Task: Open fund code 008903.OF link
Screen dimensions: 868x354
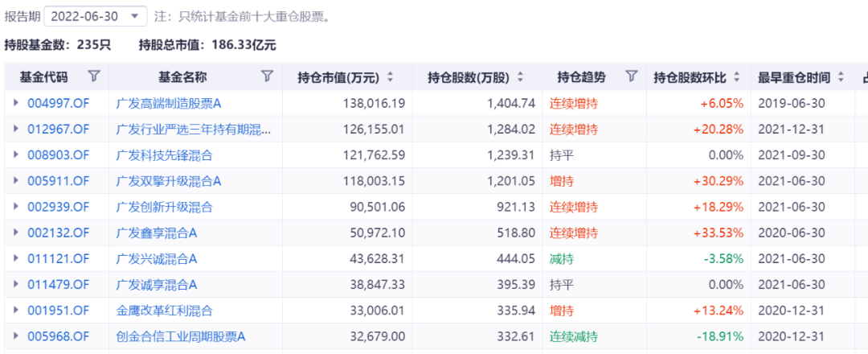Action: tap(58, 155)
